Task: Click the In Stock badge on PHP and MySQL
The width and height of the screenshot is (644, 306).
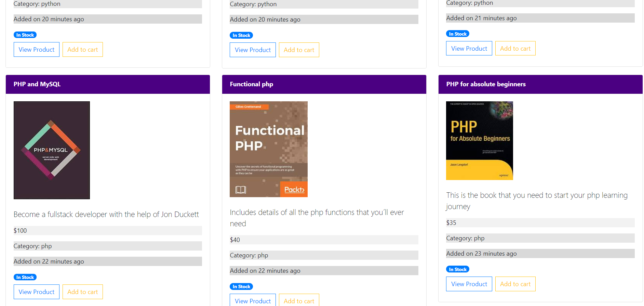Action: (25, 277)
